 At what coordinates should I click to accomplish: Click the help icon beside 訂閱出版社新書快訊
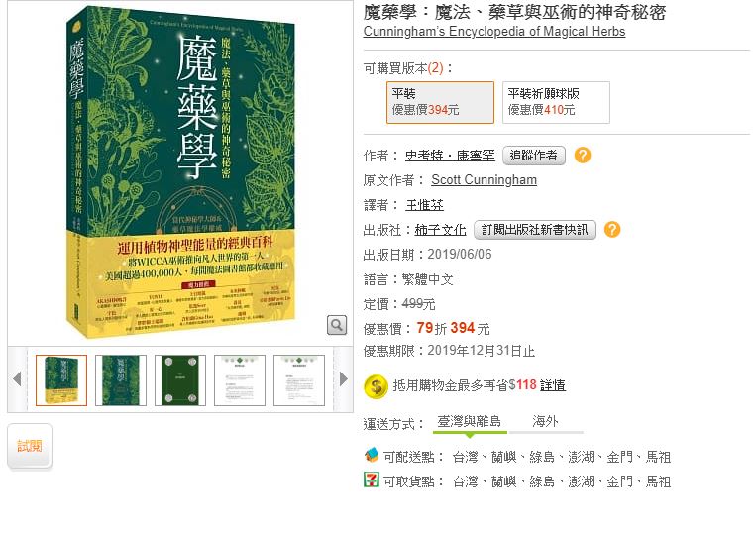click(612, 230)
